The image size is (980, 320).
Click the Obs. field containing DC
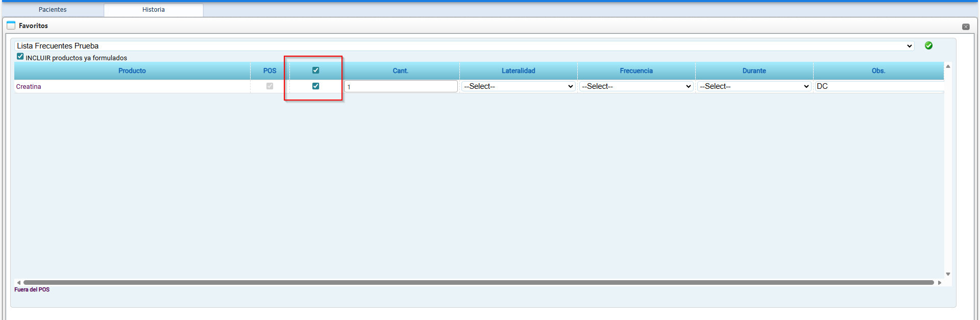(x=879, y=86)
